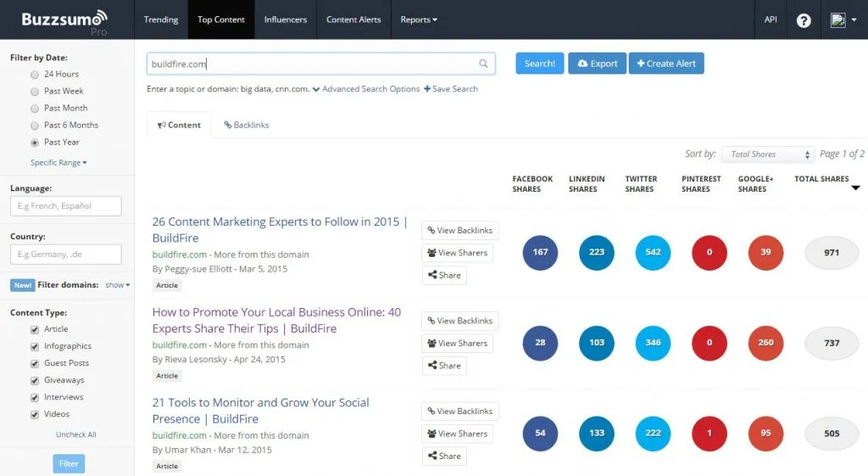The height and width of the screenshot is (476, 868).
Task: Click Google+ shares 95 circle
Action: point(765,434)
